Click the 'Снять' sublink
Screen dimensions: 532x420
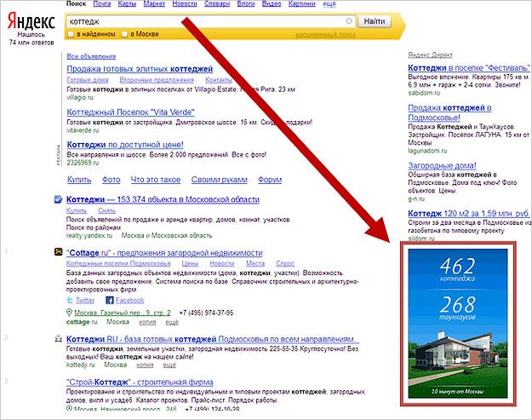pyautogui.click(x=107, y=210)
